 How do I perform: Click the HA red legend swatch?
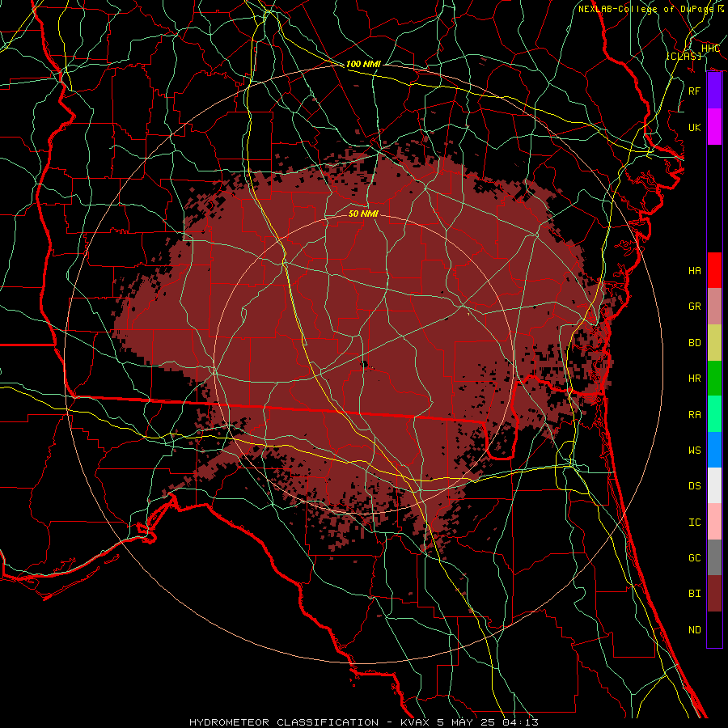pos(714,270)
